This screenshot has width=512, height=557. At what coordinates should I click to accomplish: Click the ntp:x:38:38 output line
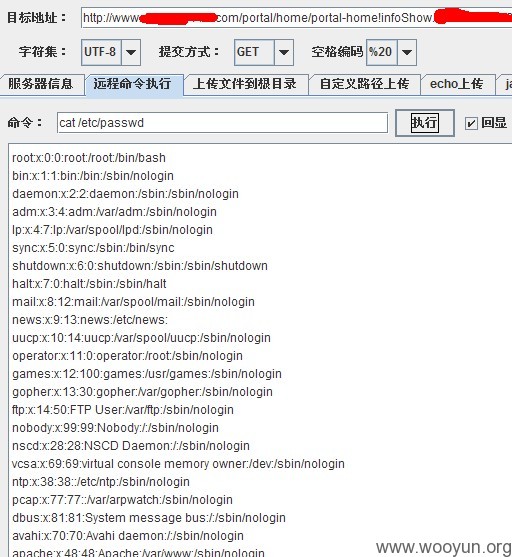[101, 482]
